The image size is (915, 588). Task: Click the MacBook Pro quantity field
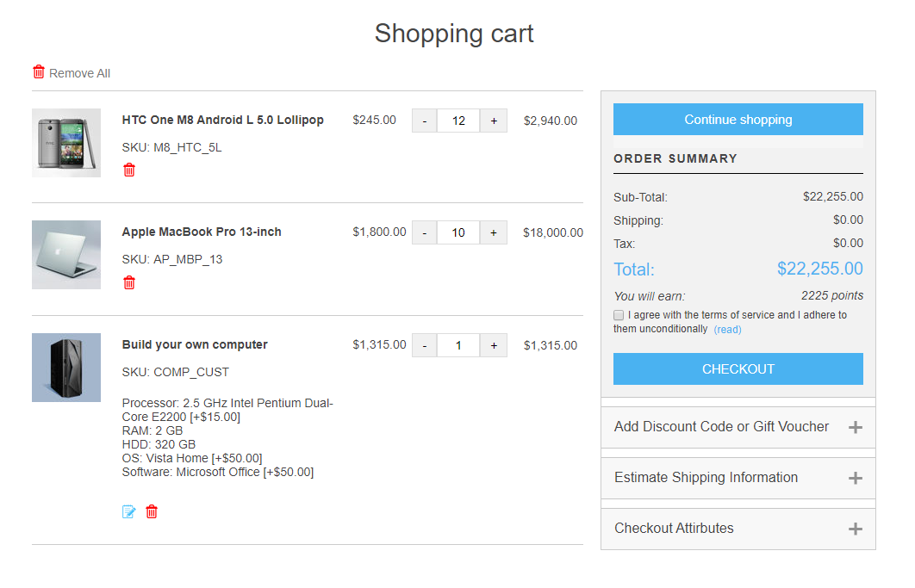458,232
